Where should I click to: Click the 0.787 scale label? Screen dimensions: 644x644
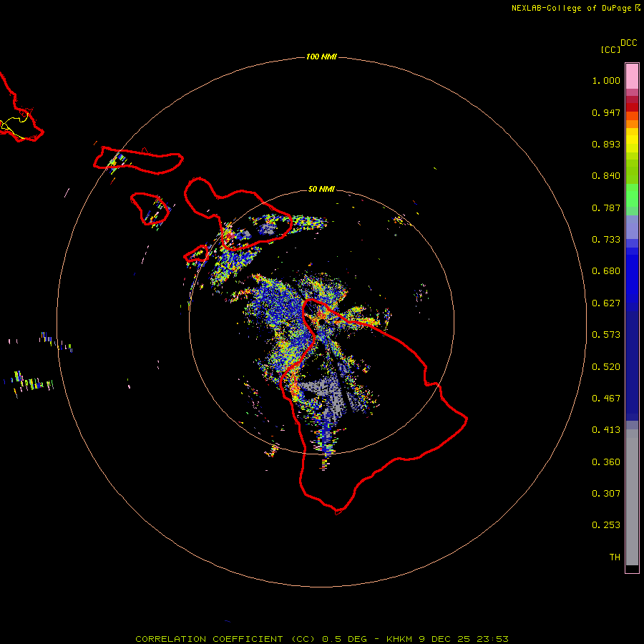(x=606, y=208)
